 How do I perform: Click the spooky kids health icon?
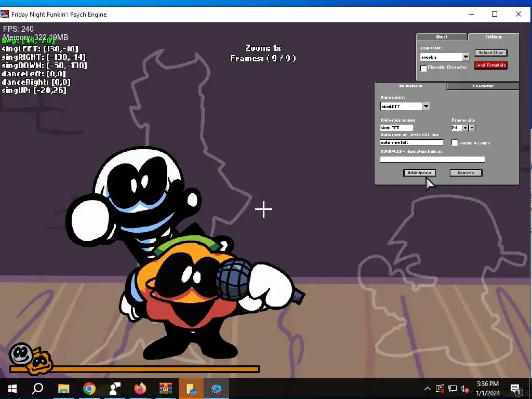pyautogui.click(x=31, y=358)
